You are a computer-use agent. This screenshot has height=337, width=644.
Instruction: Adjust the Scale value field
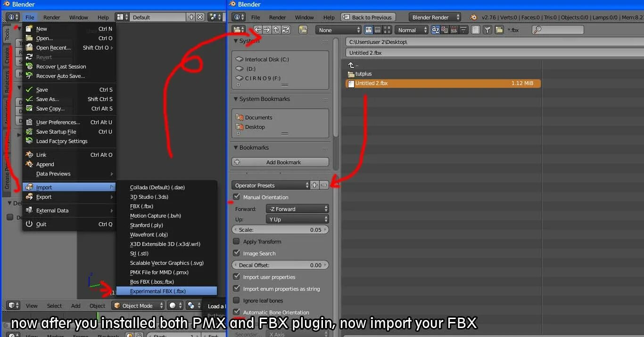(x=280, y=230)
